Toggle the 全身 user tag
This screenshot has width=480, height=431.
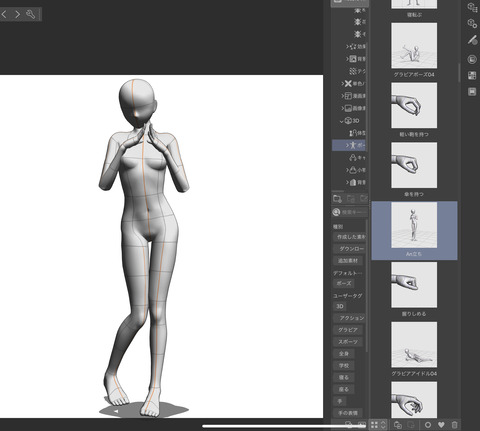344,354
